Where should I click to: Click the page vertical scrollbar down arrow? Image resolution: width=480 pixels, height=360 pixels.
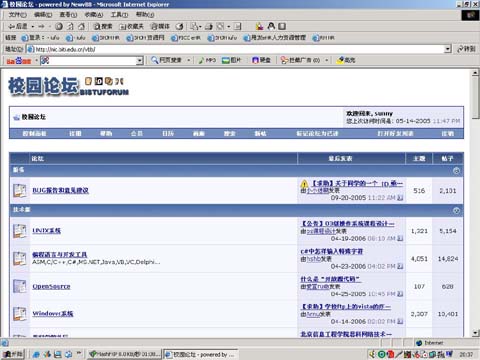476,333
